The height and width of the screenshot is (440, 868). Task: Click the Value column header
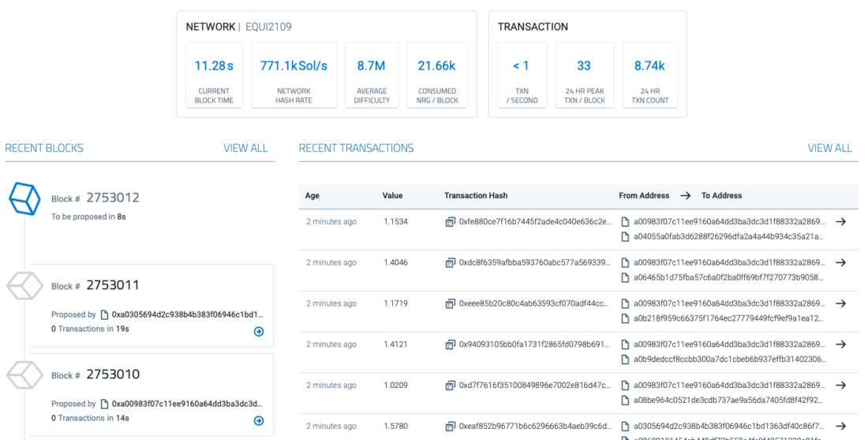pos(392,196)
